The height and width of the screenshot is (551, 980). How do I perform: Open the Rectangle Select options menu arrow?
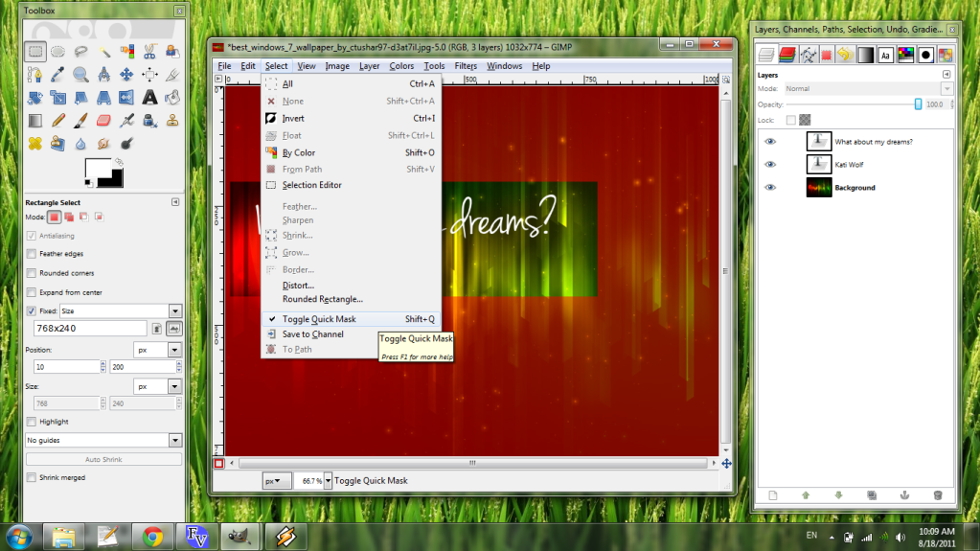[x=175, y=202]
